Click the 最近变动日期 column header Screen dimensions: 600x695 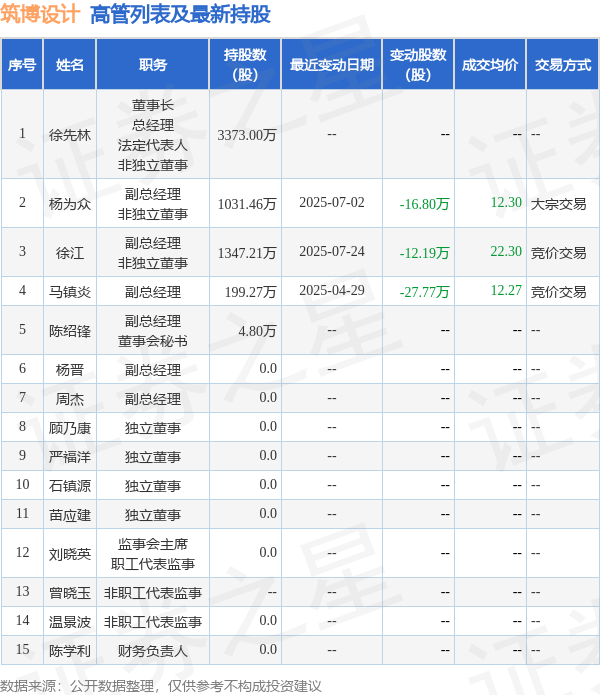pyautogui.click(x=331, y=65)
